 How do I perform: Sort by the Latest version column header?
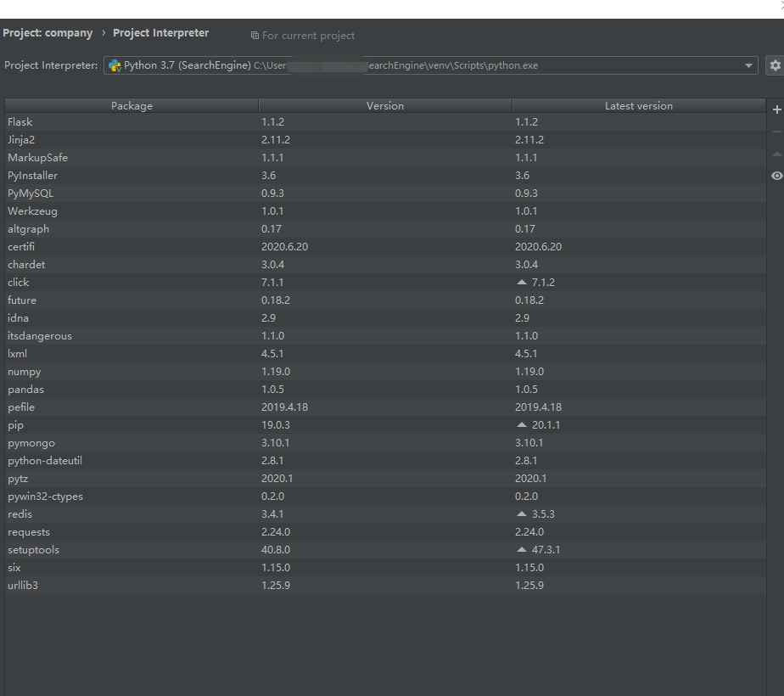tap(639, 106)
